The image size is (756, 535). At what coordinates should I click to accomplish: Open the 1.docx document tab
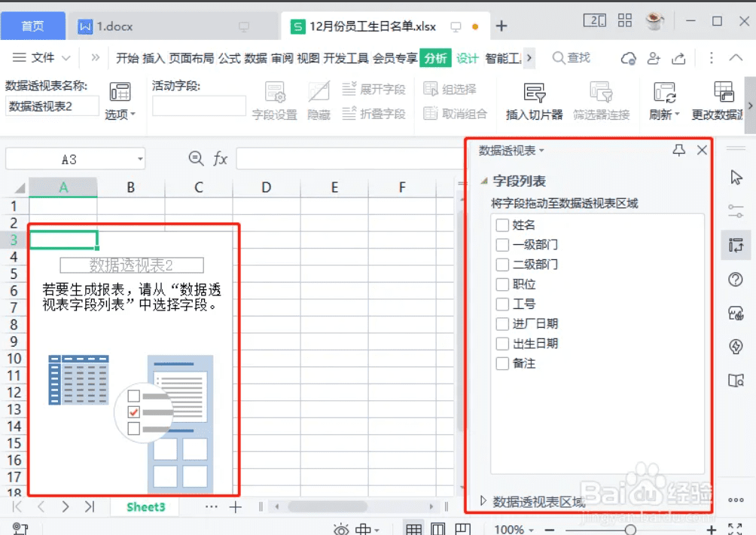point(113,25)
